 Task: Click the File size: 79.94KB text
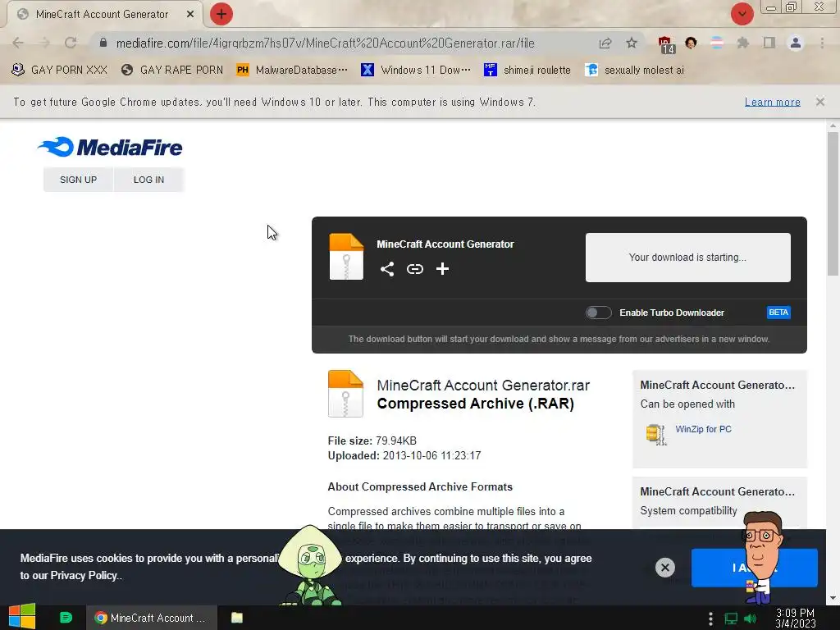point(372,441)
